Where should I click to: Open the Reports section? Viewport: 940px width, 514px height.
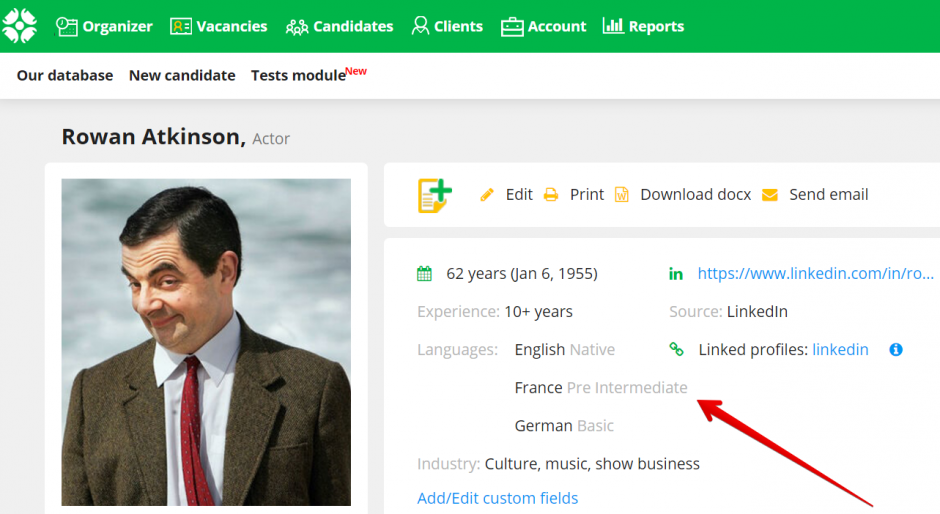click(643, 26)
